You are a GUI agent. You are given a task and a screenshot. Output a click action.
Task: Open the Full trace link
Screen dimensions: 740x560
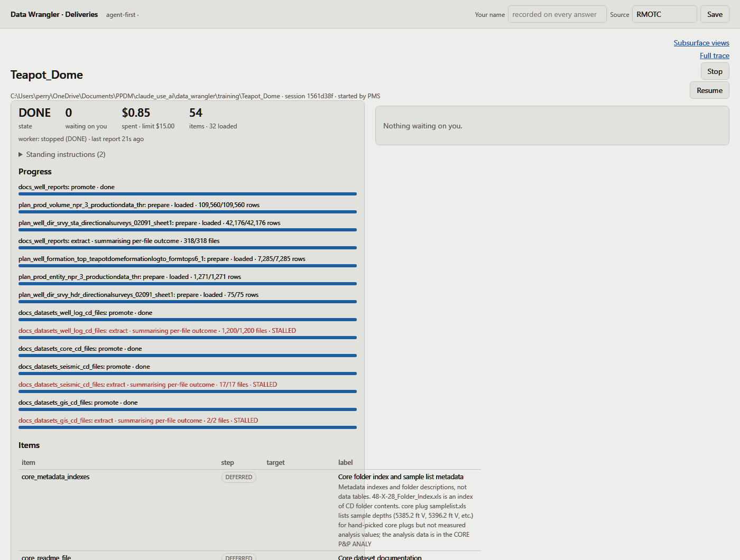714,55
